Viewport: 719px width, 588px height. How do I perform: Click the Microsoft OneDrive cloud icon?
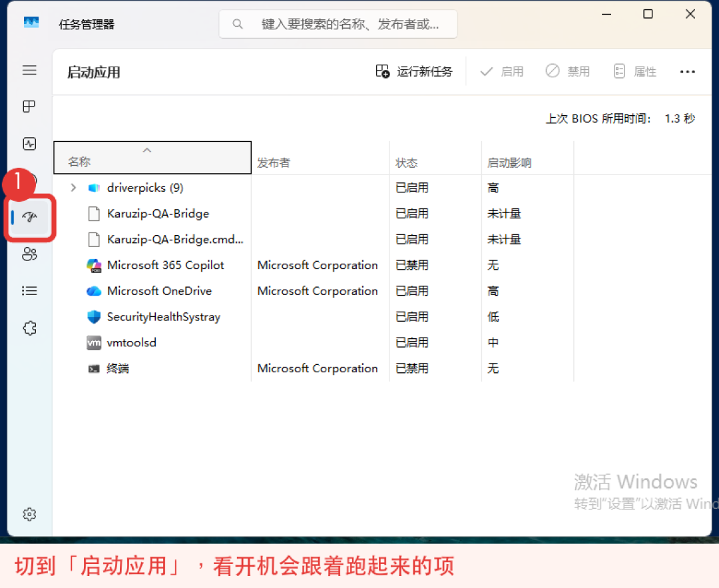[94, 291]
